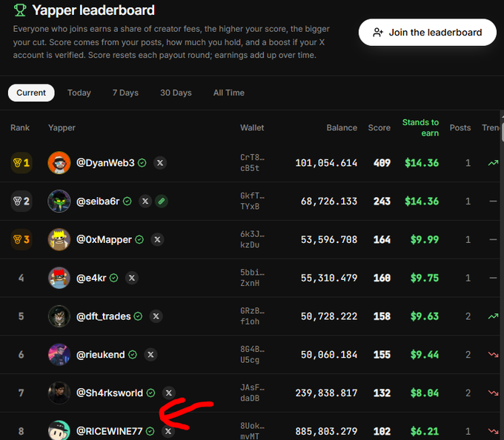
Task: Show the All Time leaderboard tab
Action: [x=229, y=93]
